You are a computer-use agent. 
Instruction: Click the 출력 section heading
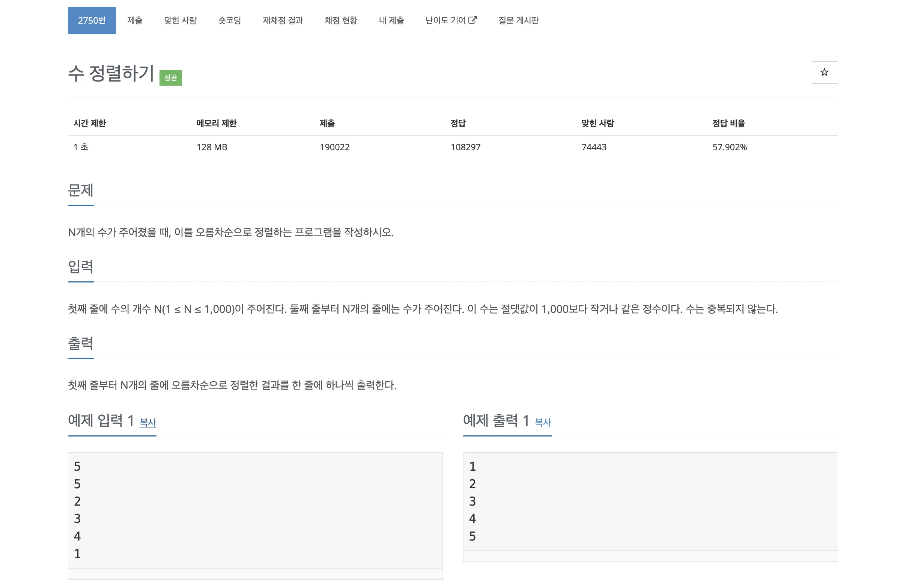click(x=81, y=343)
